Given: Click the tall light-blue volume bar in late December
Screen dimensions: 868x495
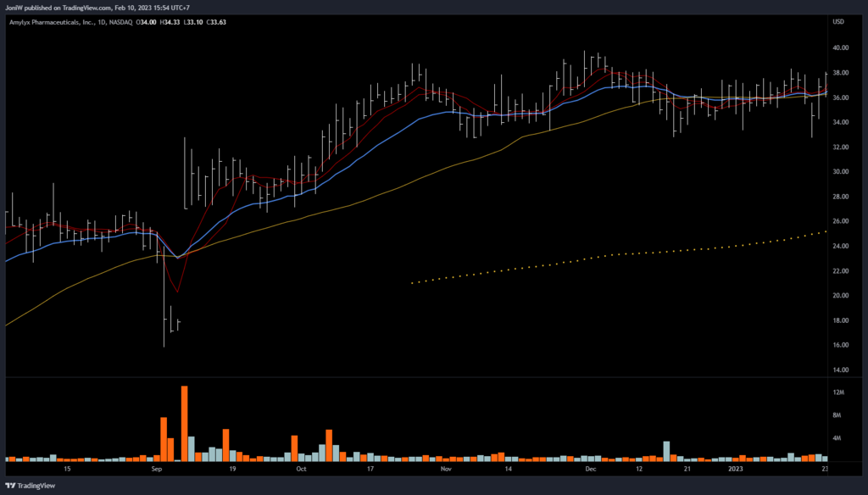Looking at the screenshot, I should click(666, 451).
